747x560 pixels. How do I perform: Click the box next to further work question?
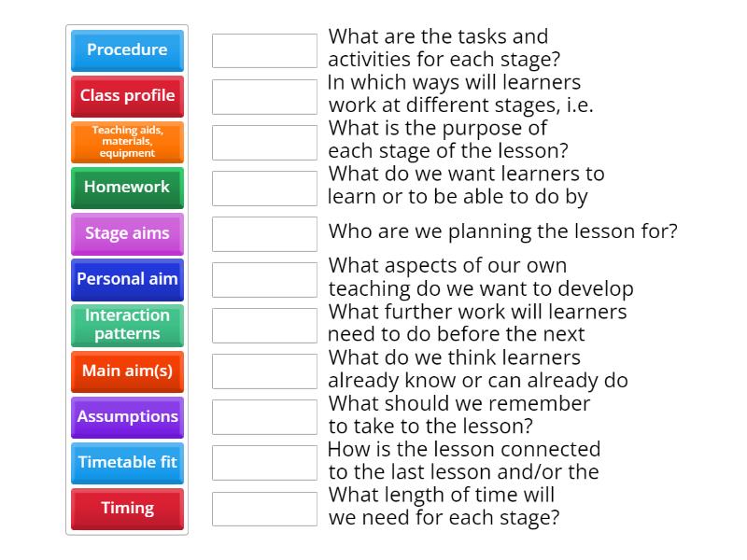coord(264,325)
